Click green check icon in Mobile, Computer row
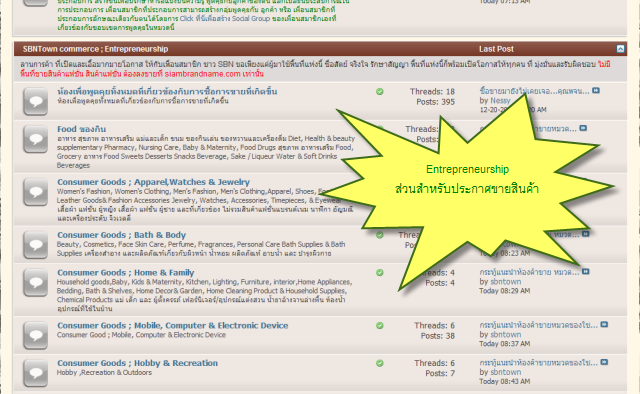The width and height of the screenshot is (640, 394). coord(380,326)
